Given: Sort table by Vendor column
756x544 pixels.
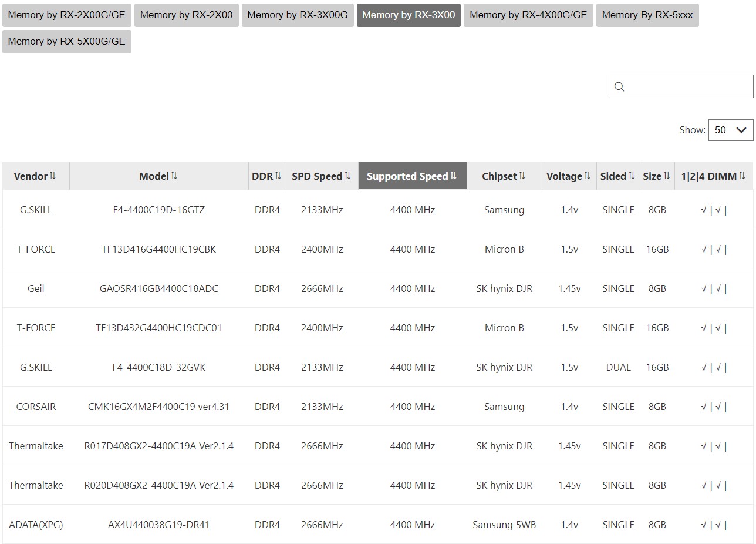Looking at the screenshot, I should pyautogui.click(x=35, y=176).
